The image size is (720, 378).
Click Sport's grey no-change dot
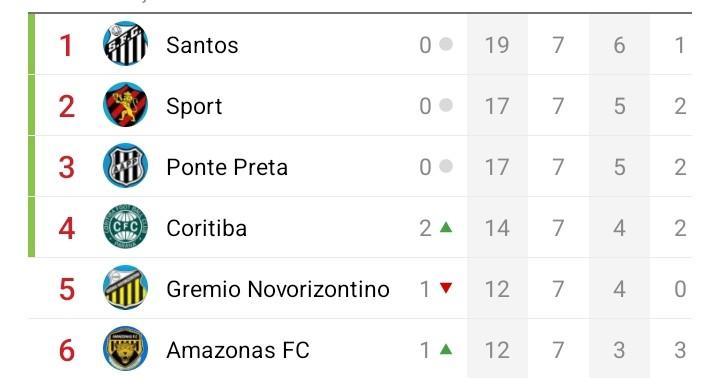pos(446,105)
